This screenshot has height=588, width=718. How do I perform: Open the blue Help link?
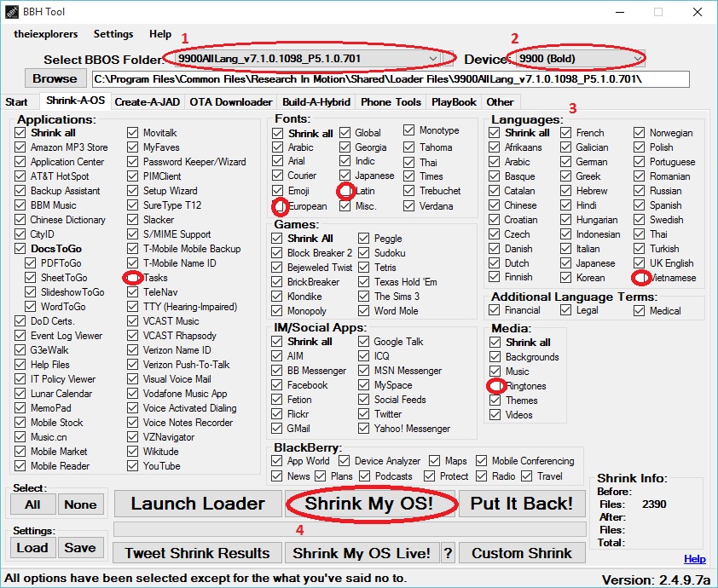[695, 559]
